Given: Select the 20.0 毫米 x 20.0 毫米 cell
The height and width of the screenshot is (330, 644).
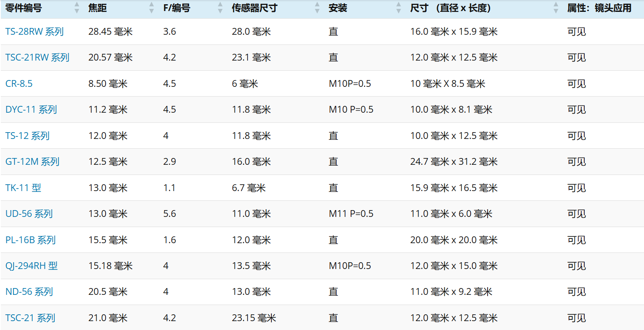Looking at the screenshot, I should coord(454,240).
